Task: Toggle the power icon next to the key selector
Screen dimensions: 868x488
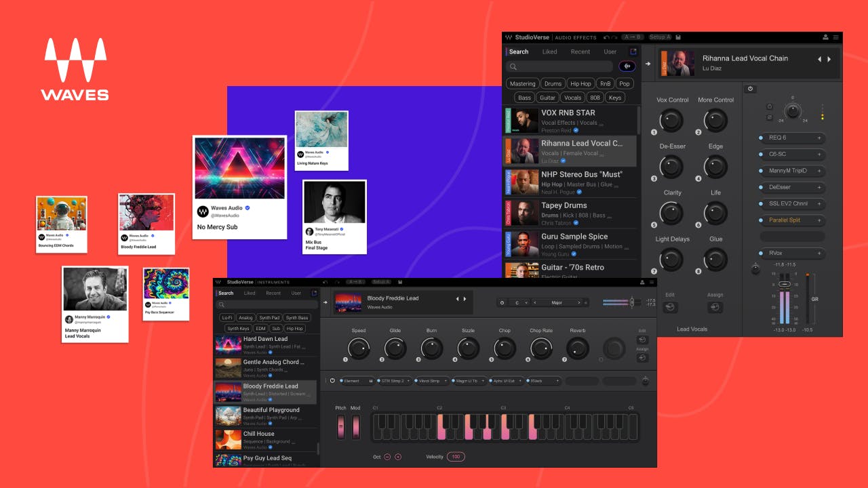Action: tap(502, 302)
